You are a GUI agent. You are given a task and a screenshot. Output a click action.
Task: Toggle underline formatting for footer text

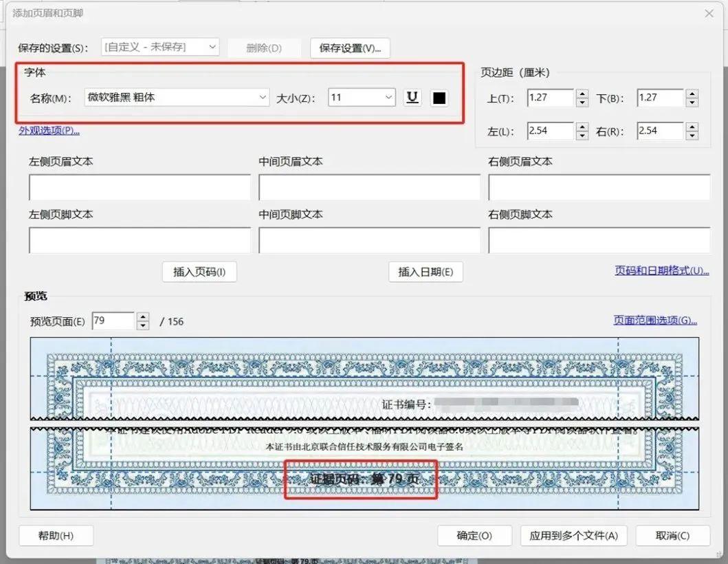412,97
